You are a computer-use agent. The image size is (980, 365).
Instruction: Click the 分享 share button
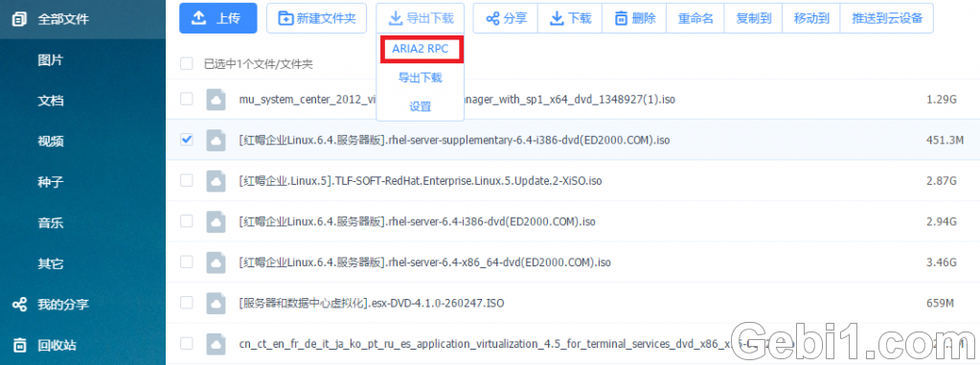506,18
